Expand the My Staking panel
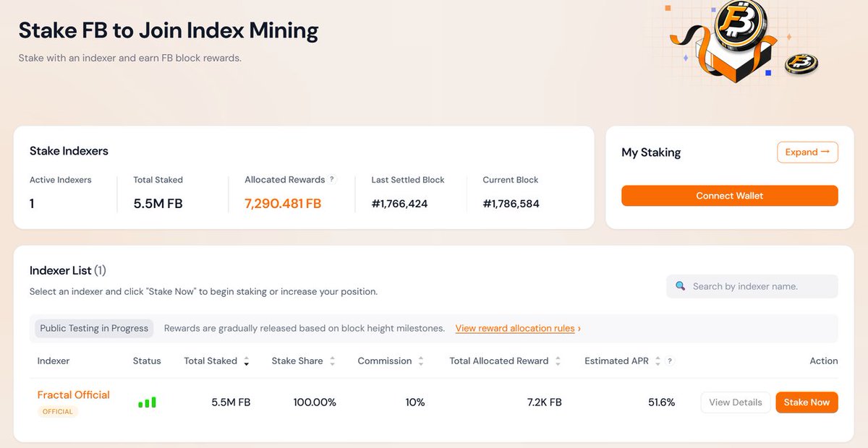 (807, 152)
